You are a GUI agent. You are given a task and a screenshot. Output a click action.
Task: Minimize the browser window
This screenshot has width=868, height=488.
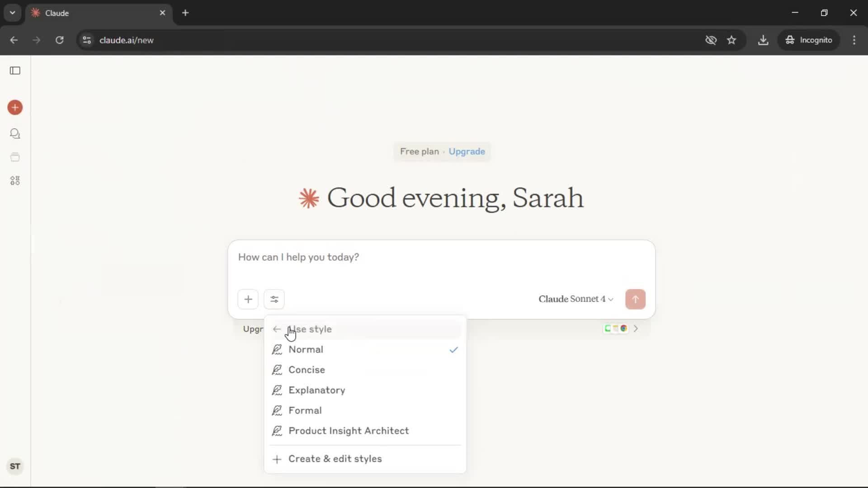tap(795, 13)
